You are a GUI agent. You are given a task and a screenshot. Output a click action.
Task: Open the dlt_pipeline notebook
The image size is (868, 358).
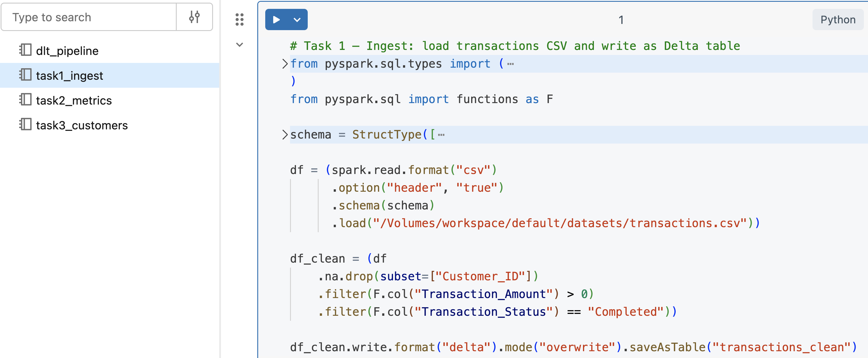67,50
